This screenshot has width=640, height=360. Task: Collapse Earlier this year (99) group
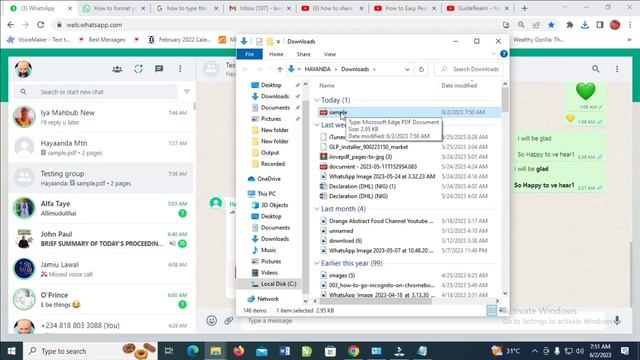[x=317, y=263]
